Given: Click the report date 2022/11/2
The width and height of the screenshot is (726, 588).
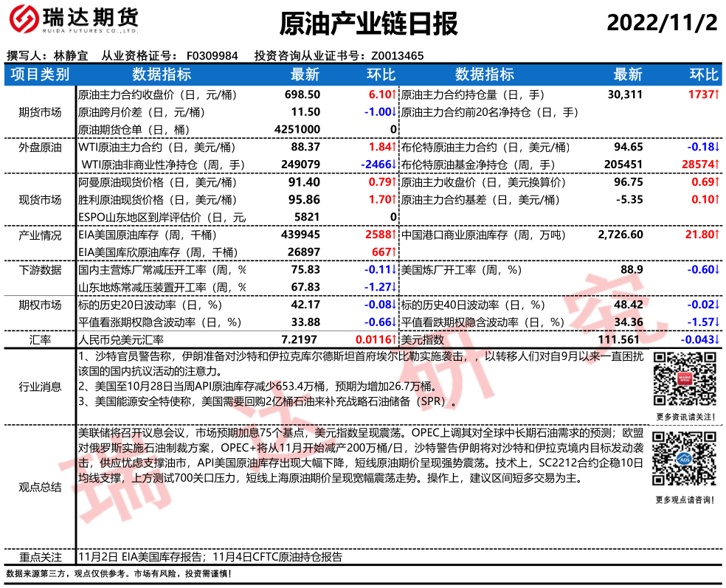Looking at the screenshot, I should pos(662,23).
